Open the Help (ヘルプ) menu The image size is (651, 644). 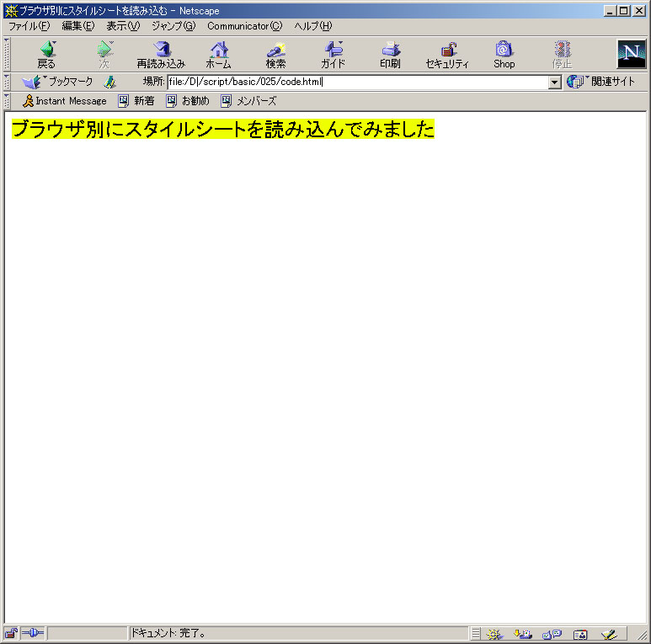[x=313, y=26]
